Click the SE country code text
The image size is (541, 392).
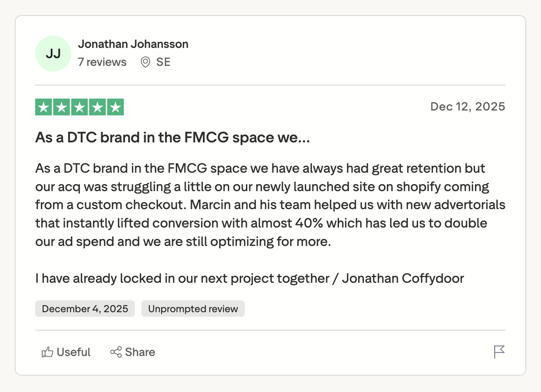[163, 62]
